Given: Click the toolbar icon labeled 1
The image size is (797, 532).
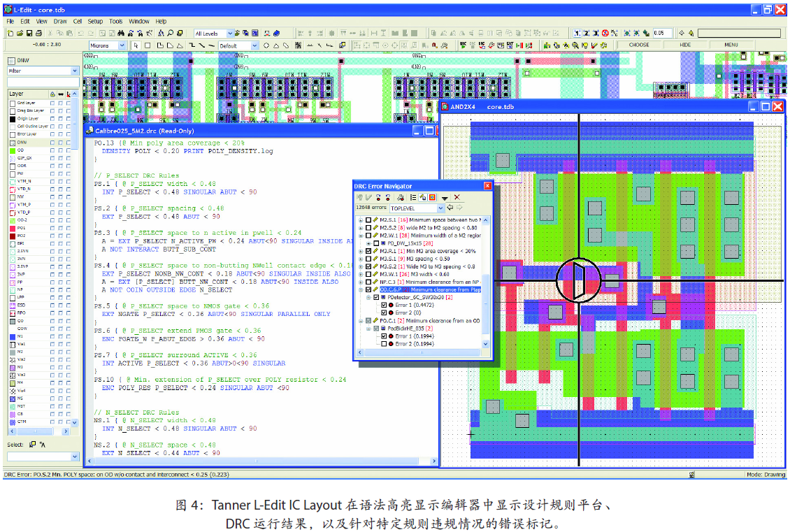Looking at the screenshot, I should click(x=577, y=33).
